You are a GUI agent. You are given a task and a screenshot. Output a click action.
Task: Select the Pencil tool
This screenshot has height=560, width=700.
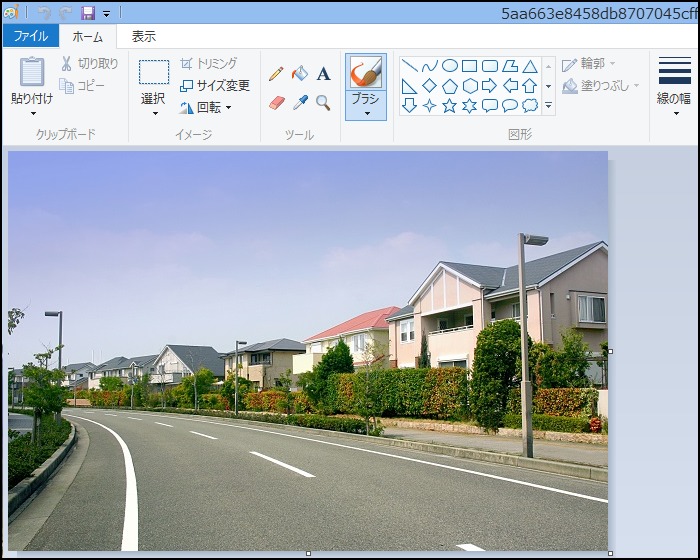click(276, 74)
